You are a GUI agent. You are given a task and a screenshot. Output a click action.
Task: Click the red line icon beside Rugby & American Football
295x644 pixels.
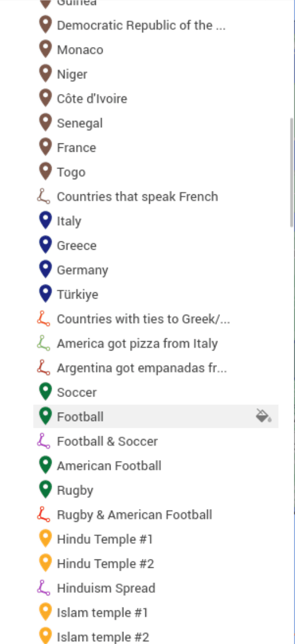pos(44,515)
